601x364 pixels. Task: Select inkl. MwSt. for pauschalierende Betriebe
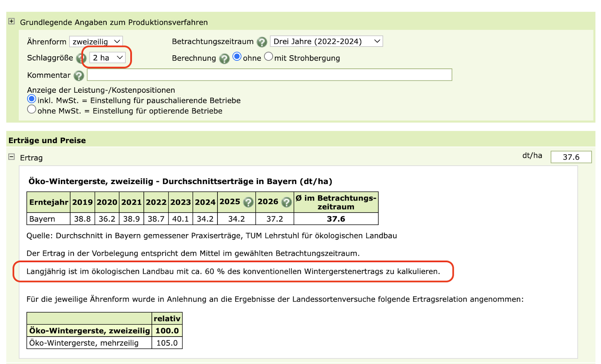[x=32, y=98]
